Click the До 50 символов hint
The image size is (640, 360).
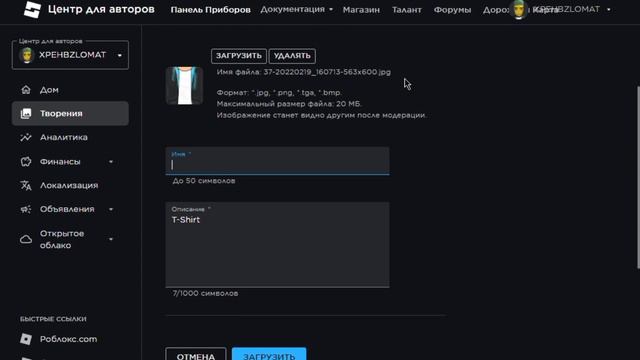pos(204,181)
